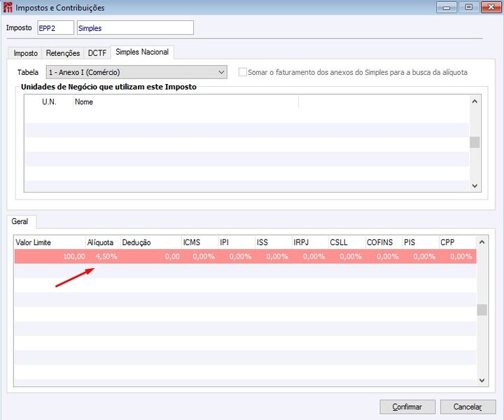The height and width of the screenshot is (420, 504).
Task: Click the Dedução column header
Action: (x=150, y=242)
